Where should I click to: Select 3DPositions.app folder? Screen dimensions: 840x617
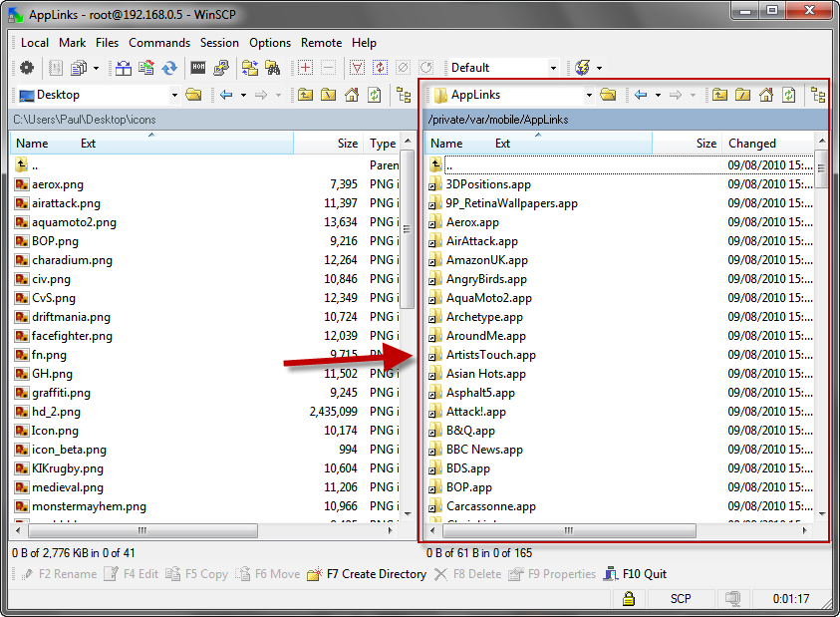(488, 184)
